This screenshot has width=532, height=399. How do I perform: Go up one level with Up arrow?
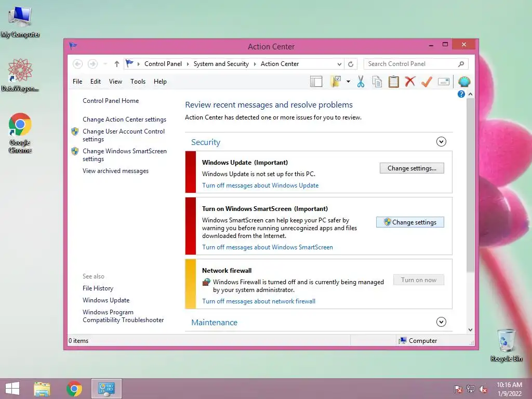(x=117, y=64)
